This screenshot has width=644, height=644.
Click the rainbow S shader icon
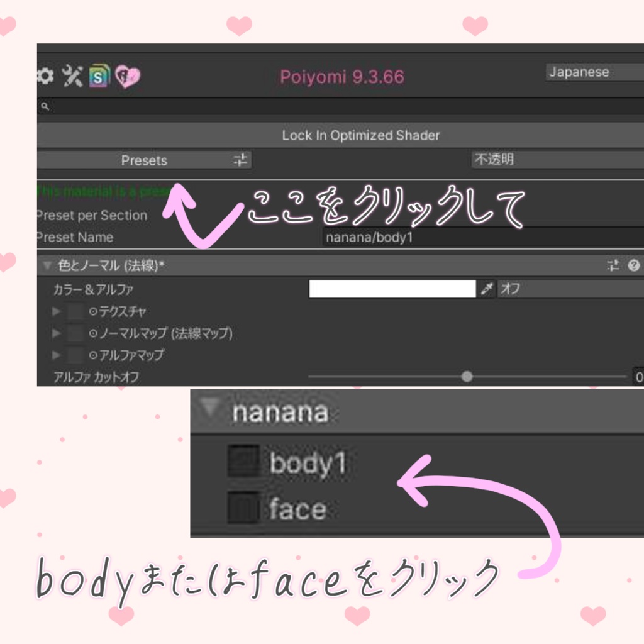99,76
